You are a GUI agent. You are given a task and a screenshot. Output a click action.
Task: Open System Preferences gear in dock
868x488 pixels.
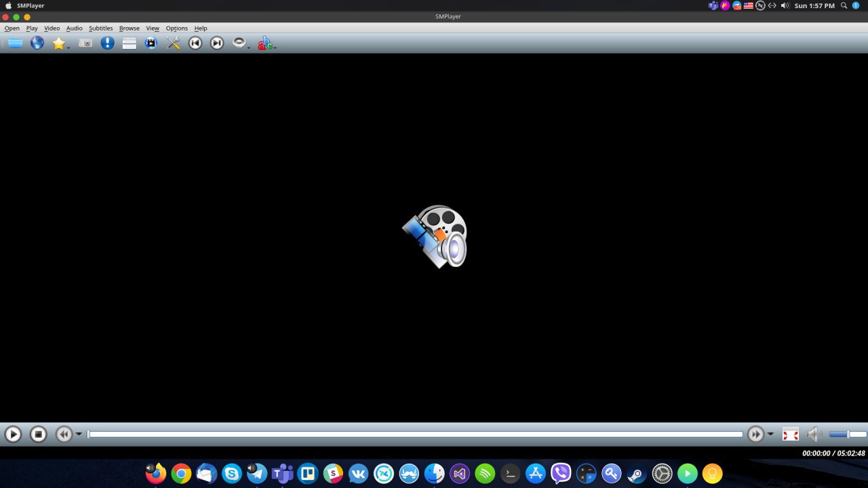pos(662,473)
